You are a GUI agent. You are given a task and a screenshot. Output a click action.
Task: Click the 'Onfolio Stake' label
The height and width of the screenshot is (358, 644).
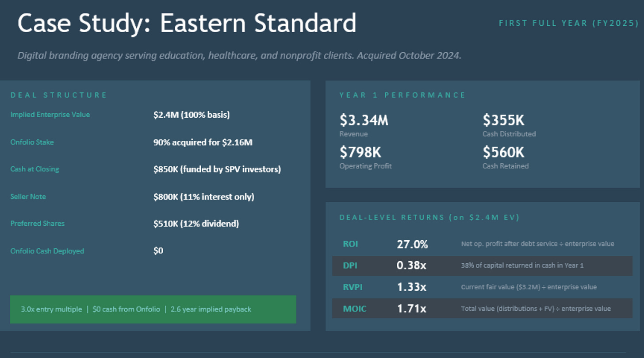pyautogui.click(x=32, y=142)
